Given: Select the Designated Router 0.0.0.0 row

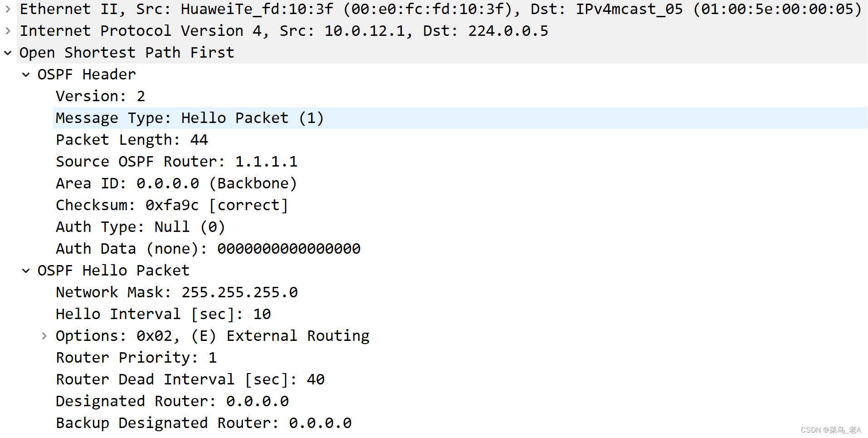Looking at the screenshot, I should pos(172,401).
